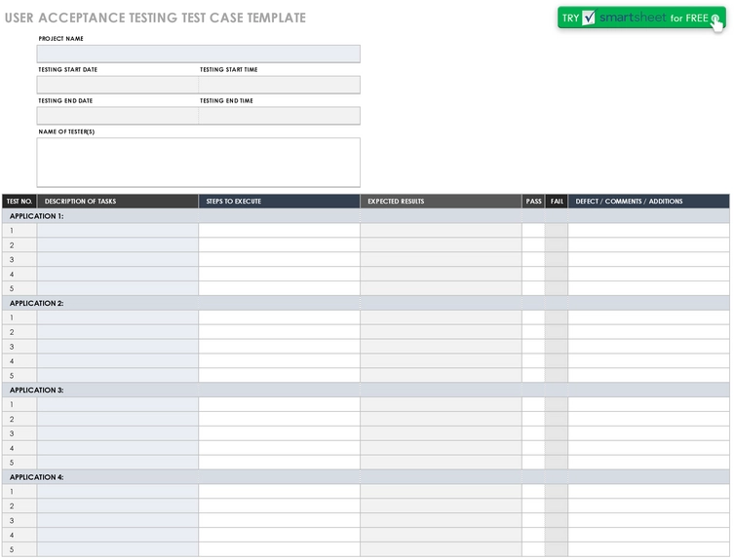Viewport: 734px width, 560px height.
Task: Click the Expected Results column header
Action: pyautogui.click(x=441, y=202)
